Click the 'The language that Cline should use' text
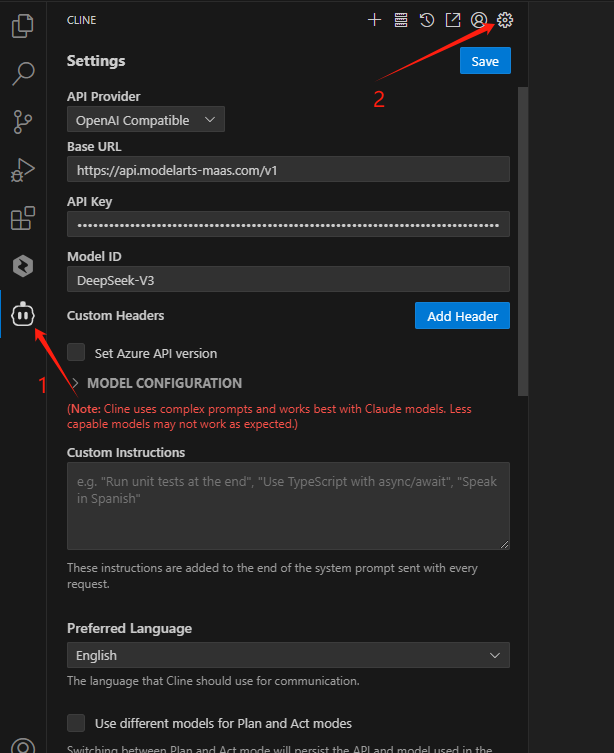The height and width of the screenshot is (753, 614). (x=213, y=681)
